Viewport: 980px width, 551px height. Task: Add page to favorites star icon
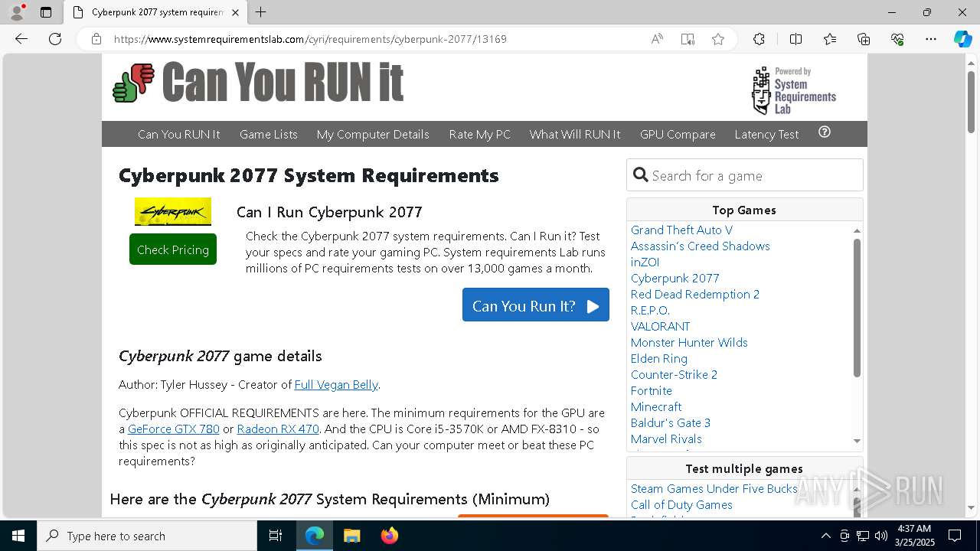(718, 39)
